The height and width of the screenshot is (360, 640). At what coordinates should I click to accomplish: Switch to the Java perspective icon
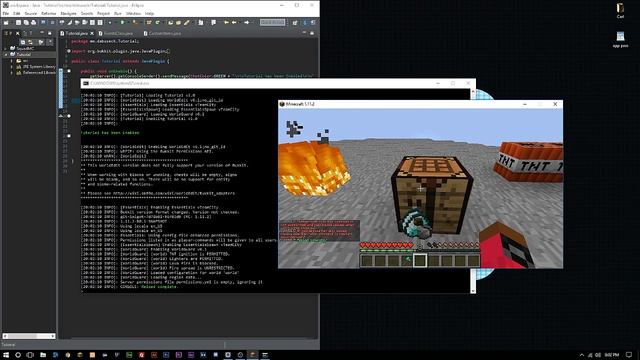pos(304,23)
